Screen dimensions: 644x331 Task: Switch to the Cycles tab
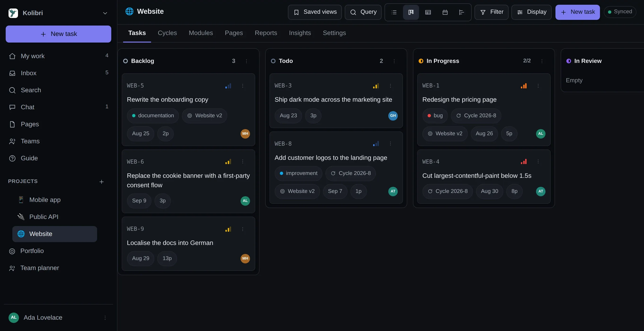167,33
